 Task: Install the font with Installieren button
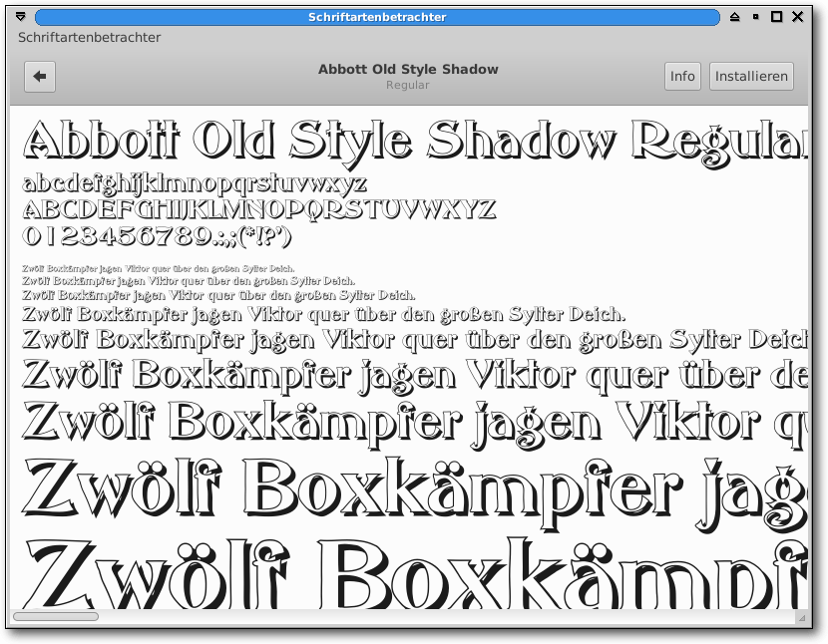[751, 77]
